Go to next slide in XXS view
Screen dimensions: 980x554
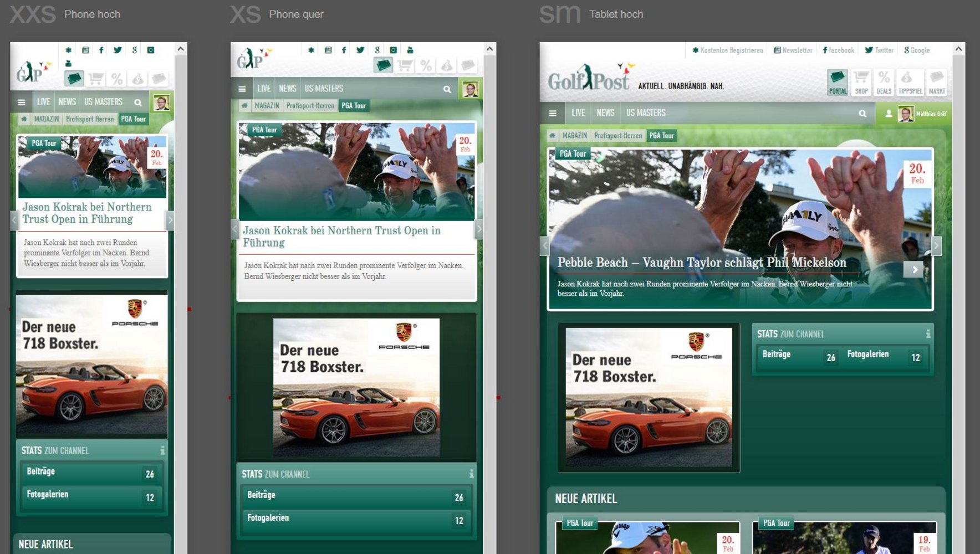pyautogui.click(x=170, y=220)
